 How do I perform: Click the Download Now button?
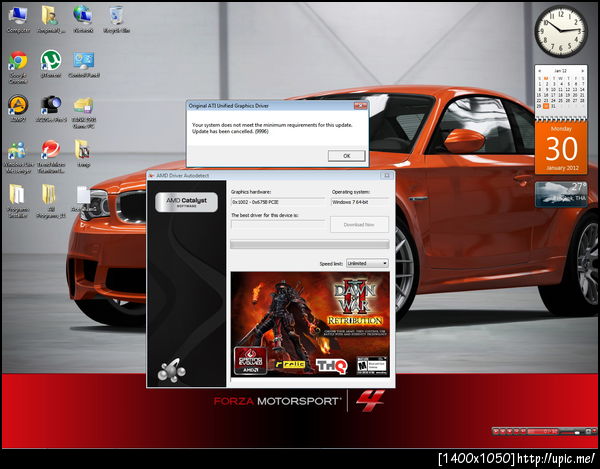click(x=359, y=225)
